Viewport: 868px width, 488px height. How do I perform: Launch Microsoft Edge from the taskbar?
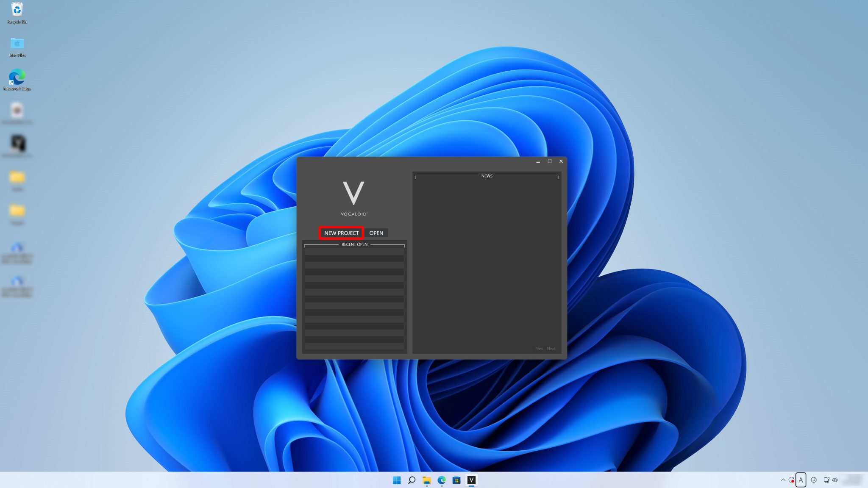tap(442, 480)
